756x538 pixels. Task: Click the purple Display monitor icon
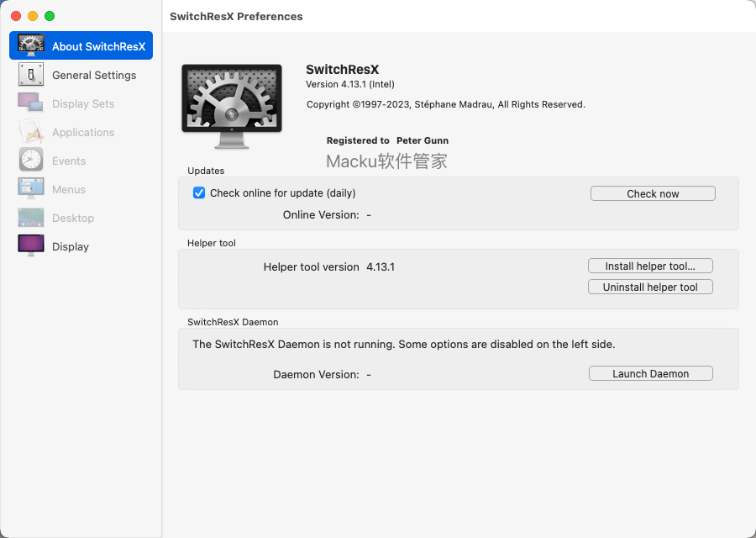(x=31, y=245)
